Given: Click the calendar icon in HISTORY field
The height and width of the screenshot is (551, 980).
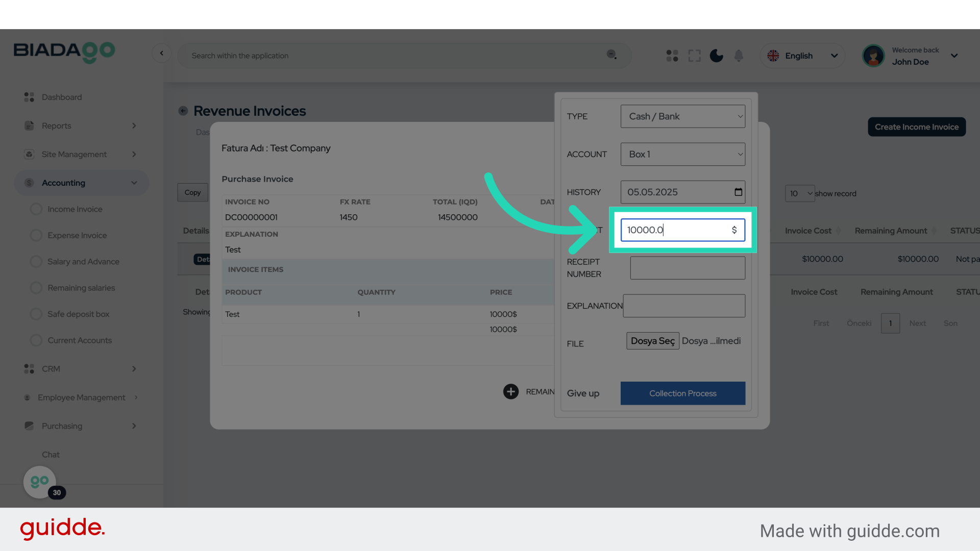Looking at the screenshot, I should point(738,192).
